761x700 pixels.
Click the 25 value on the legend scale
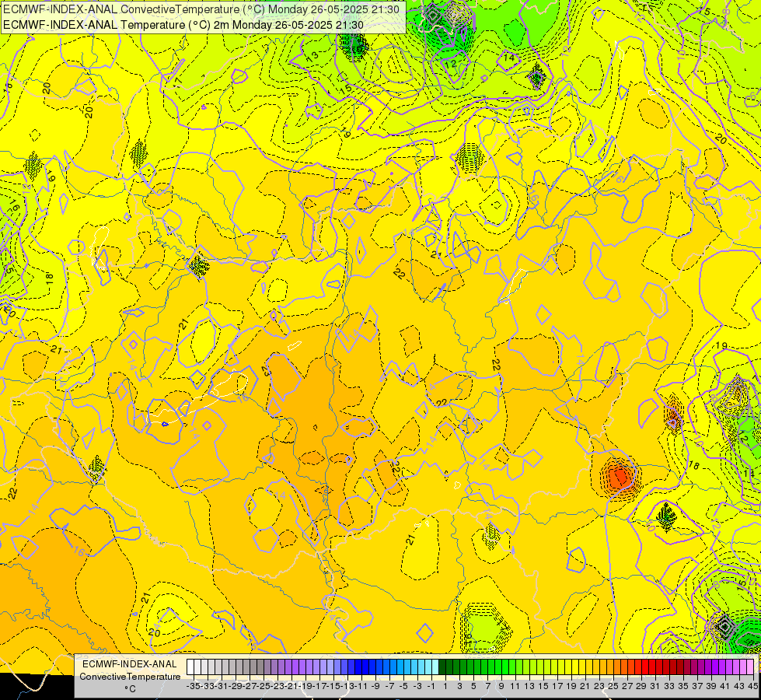coord(613,687)
